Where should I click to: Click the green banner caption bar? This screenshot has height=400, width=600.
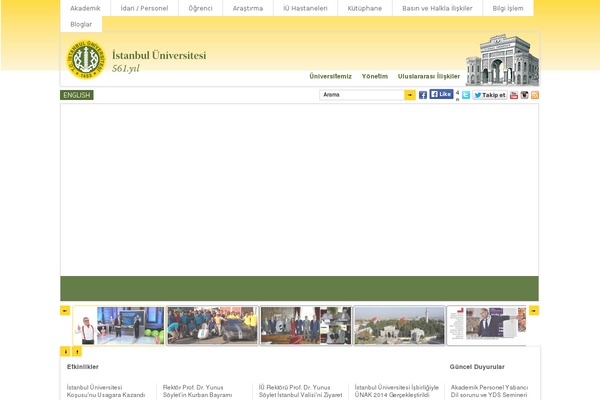click(299, 288)
